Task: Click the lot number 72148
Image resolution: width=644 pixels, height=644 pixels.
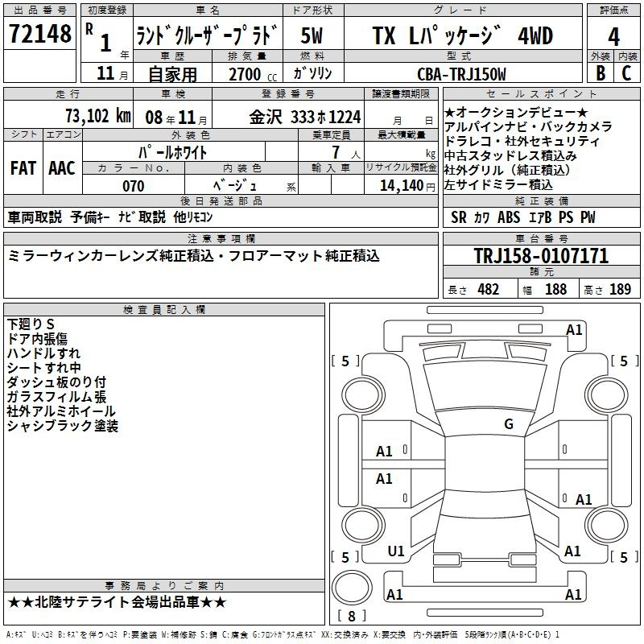Action: pos(39,34)
